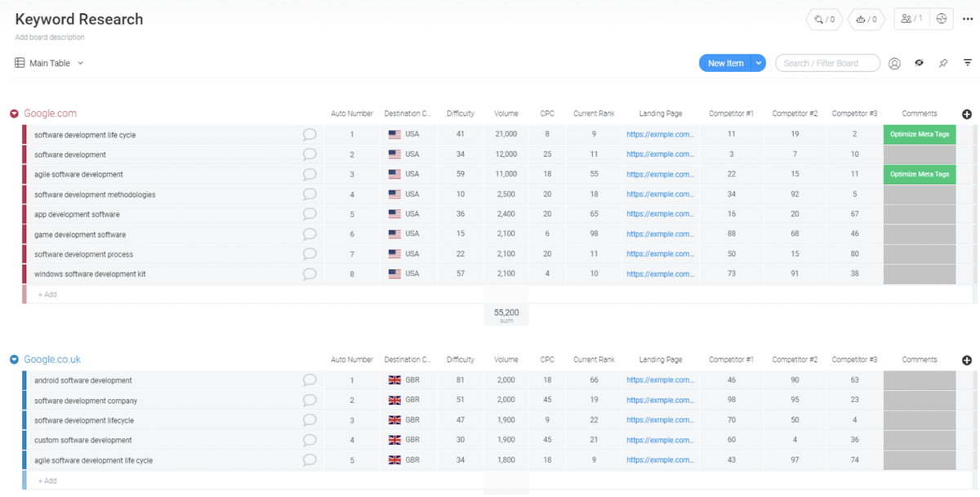Open the New Item dropdown arrow
This screenshot has height=497, width=980.
(x=758, y=62)
